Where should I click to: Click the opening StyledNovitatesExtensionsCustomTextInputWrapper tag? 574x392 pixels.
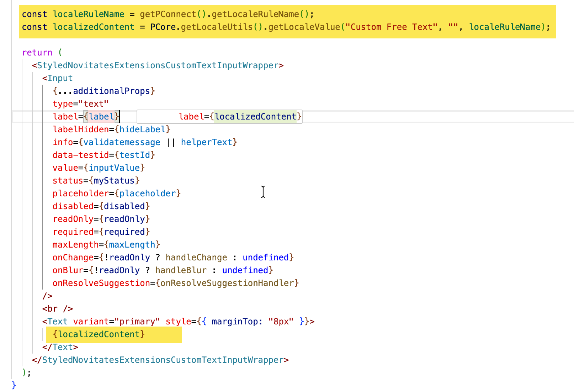158,65
